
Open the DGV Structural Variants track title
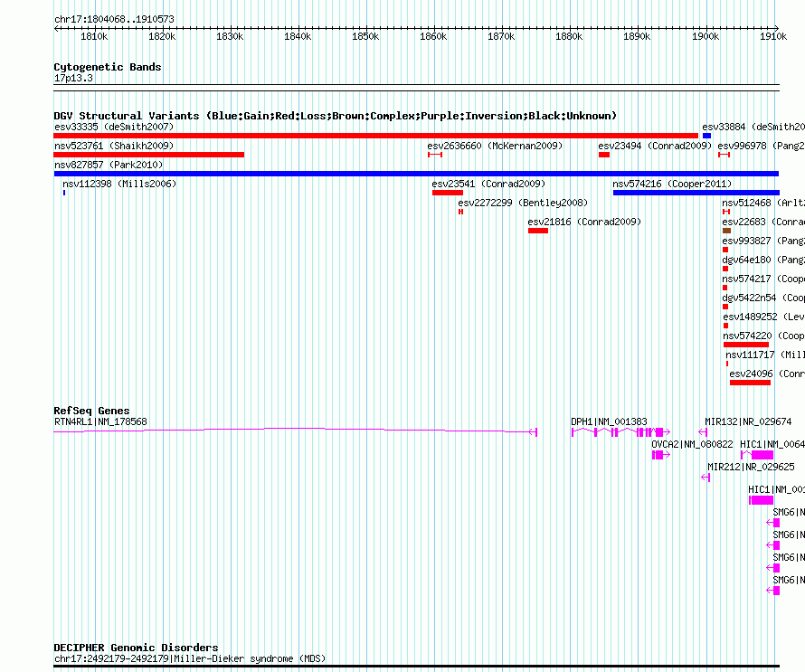[x=336, y=116]
